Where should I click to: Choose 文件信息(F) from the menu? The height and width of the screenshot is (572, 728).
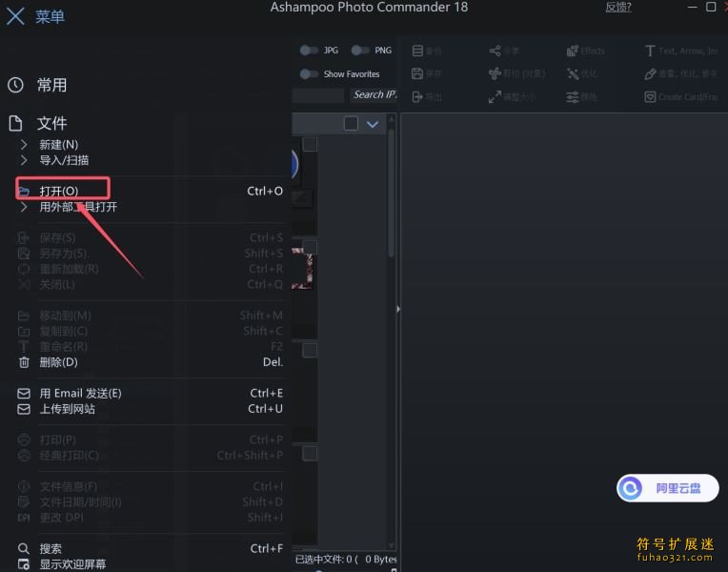click(150, 486)
